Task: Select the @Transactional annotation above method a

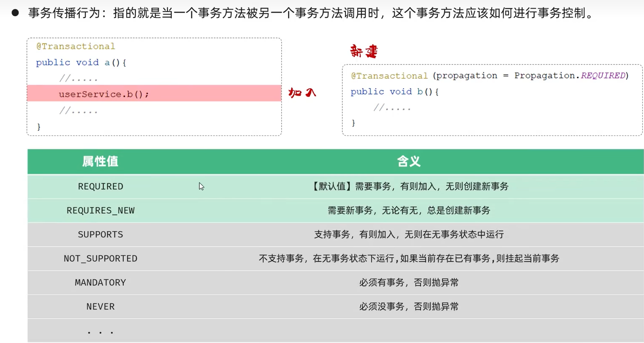Action: (76, 46)
